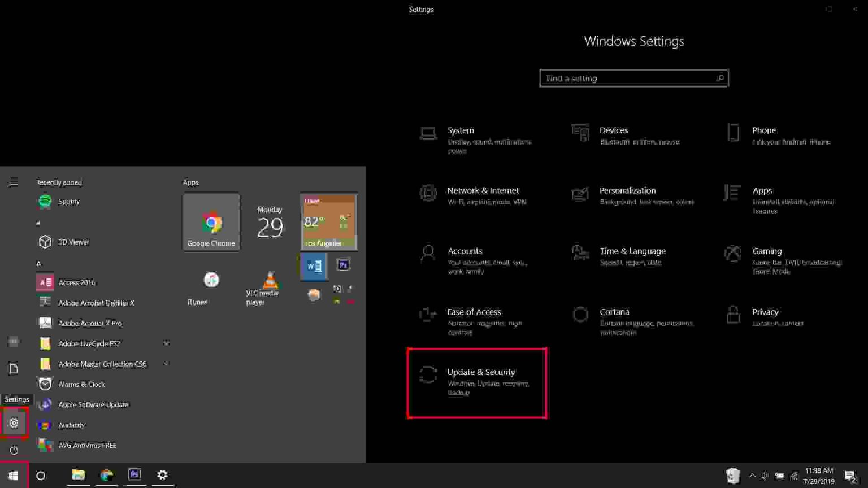
Task: Switch to Settings on taskbar
Action: point(163,475)
